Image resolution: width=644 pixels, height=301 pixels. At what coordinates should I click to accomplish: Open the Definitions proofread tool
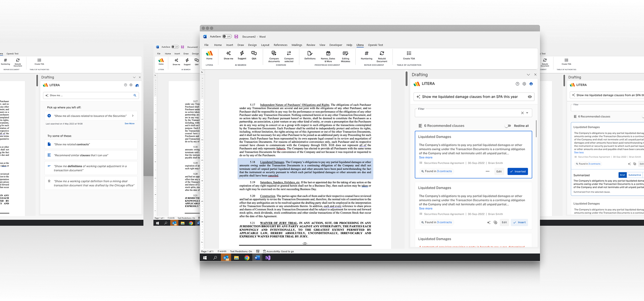(310, 55)
